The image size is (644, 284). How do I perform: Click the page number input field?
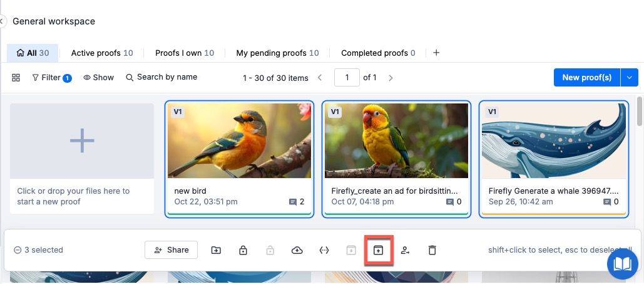(x=346, y=78)
